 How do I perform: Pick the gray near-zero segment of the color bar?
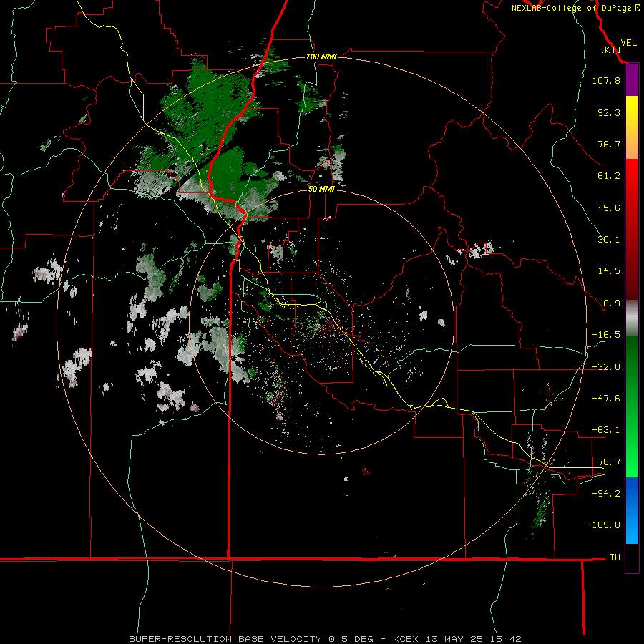coord(632,318)
